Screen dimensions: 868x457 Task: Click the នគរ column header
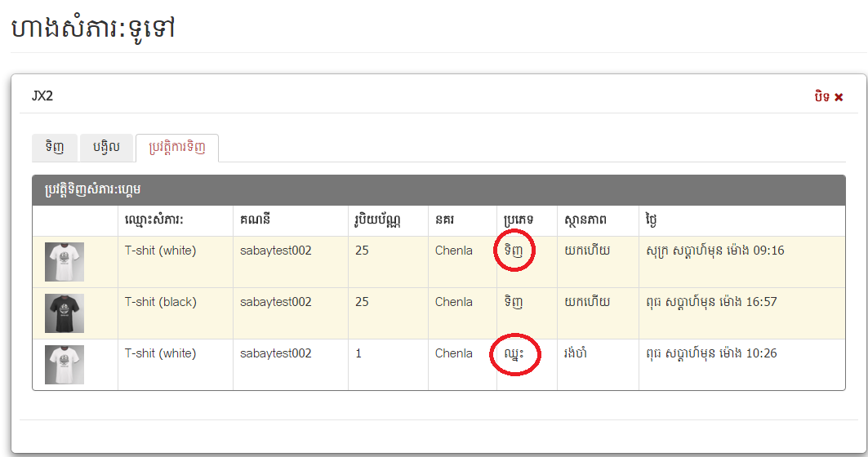pos(445,221)
